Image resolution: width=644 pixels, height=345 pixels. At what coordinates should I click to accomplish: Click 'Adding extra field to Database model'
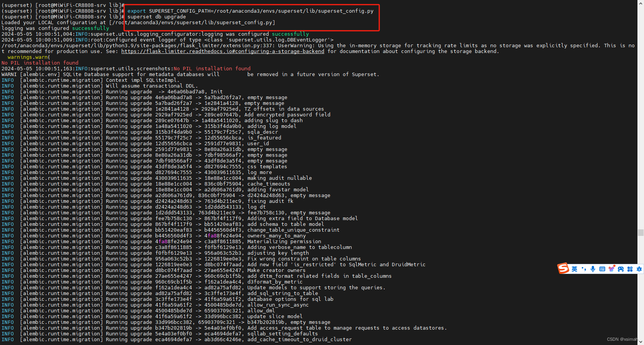[303, 218]
